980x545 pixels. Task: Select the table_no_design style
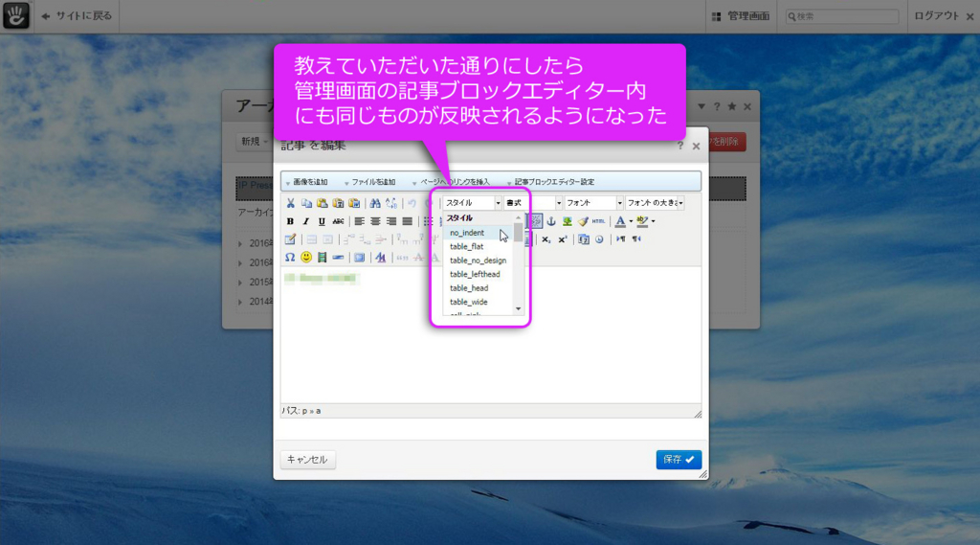(479, 261)
